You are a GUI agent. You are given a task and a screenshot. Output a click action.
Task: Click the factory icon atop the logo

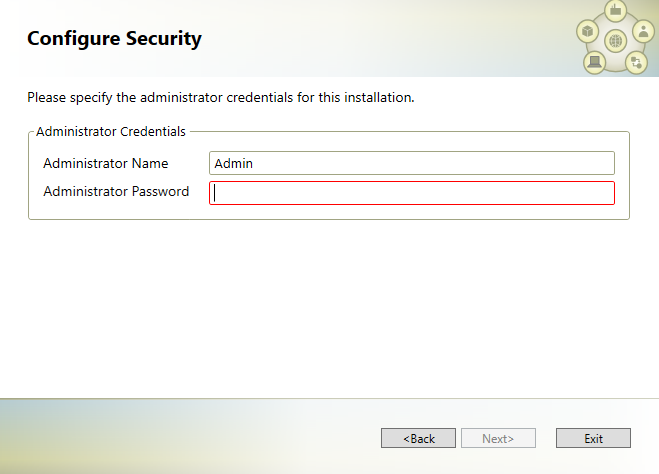(615, 10)
